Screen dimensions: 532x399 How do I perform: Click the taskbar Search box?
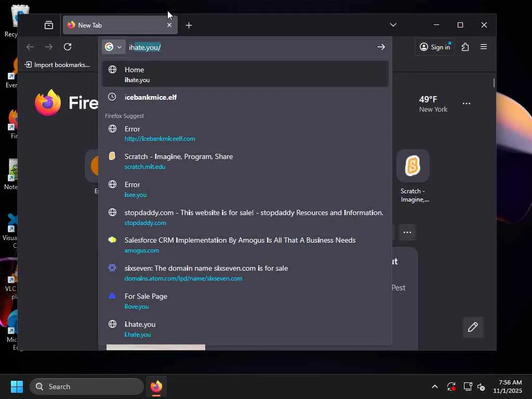87,387
